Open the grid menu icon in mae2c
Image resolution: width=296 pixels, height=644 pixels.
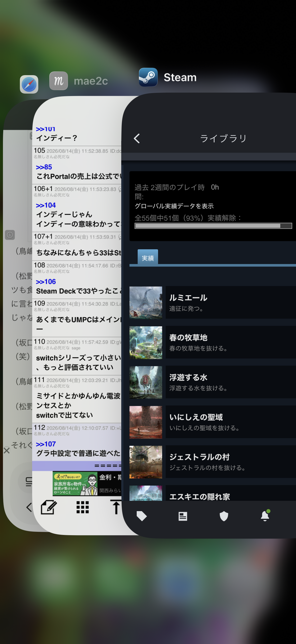point(83,507)
